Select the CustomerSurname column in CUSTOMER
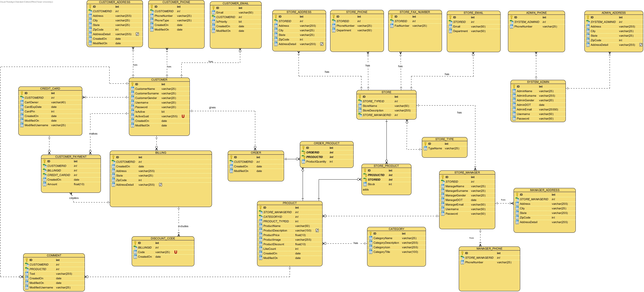The image size is (644, 292). (159, 93)
